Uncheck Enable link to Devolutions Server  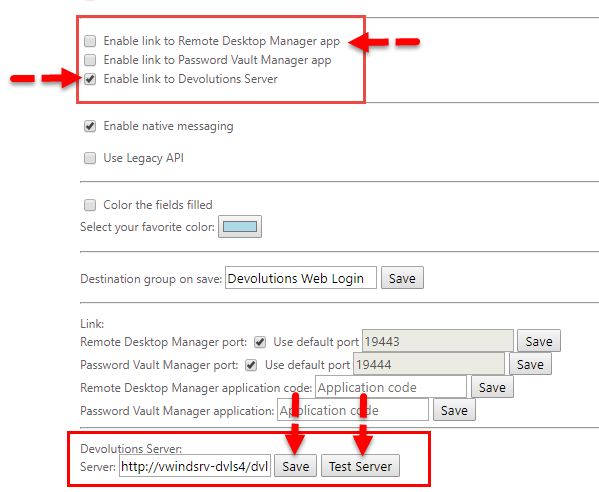90,79
